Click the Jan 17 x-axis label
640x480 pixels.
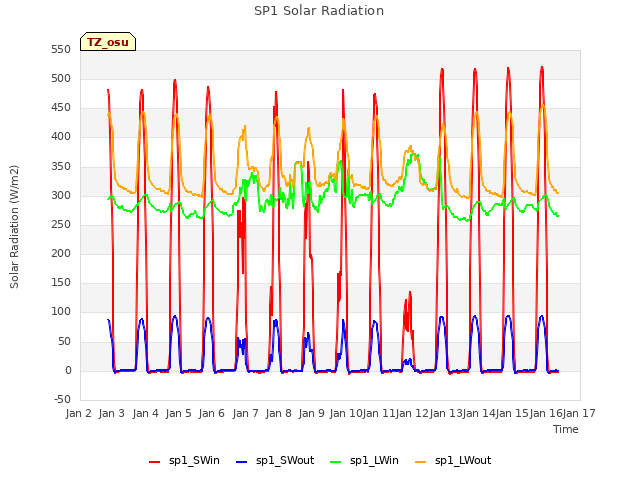coord(579,413)
